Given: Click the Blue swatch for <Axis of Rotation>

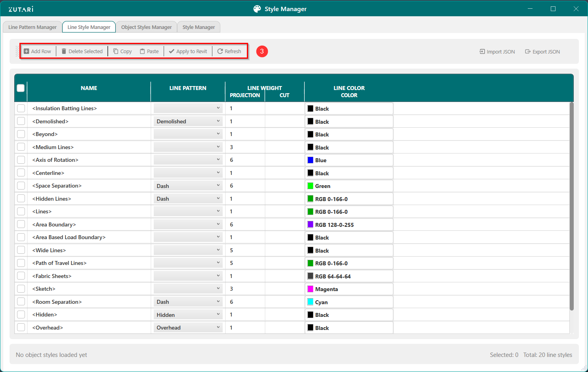Looking at the screenshot, I should [311, 160].
